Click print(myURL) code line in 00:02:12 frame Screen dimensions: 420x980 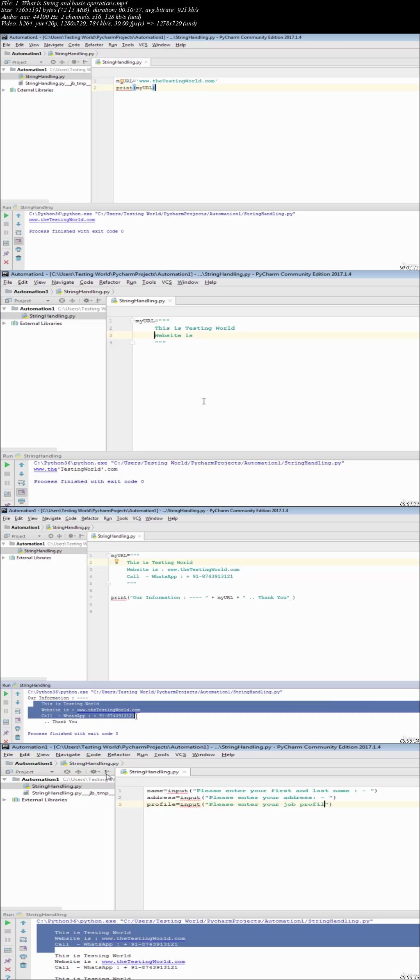pos(136,88)
